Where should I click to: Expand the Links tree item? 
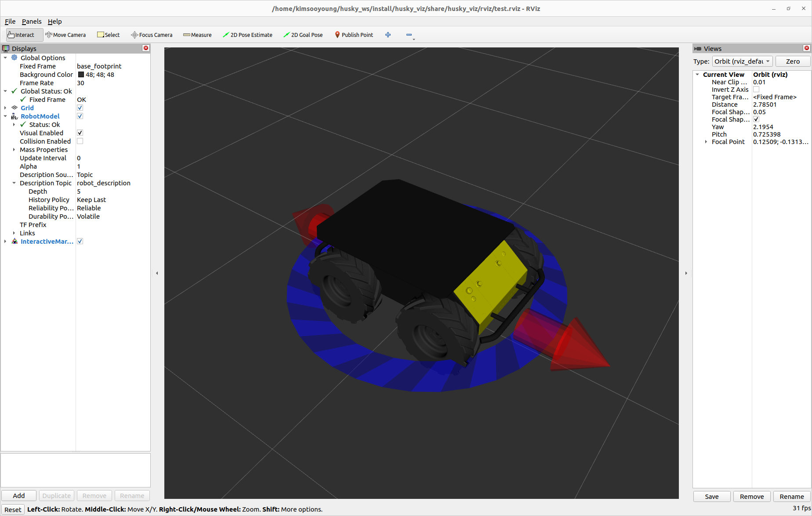[14, 233]
